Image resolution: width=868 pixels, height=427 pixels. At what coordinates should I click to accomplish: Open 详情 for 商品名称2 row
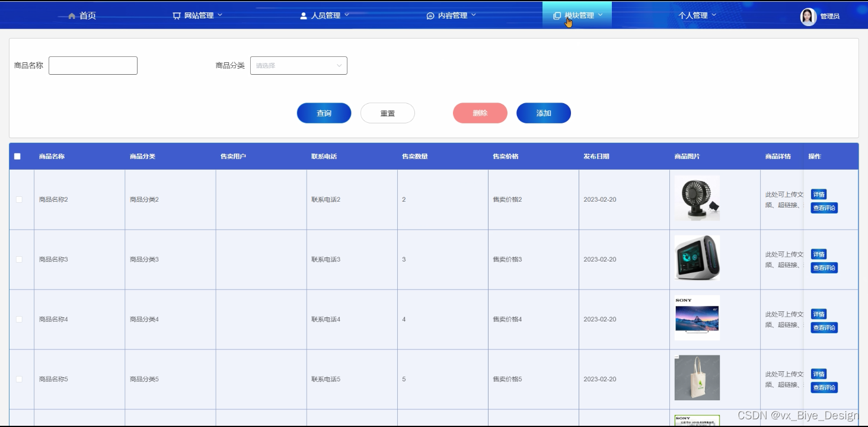coord(819,195)
